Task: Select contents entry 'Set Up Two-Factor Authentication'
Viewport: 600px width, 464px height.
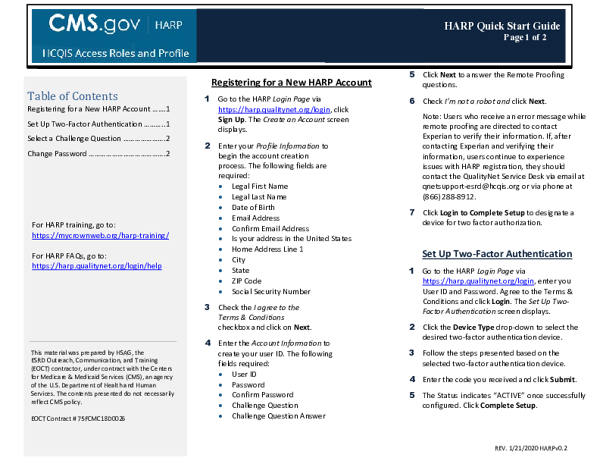Action: [x=98, y=124]
